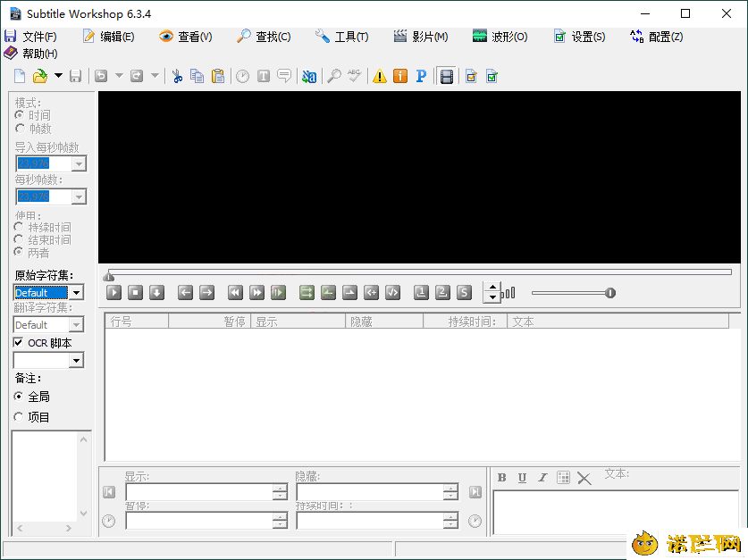Run spell check ABC icon
The width and height of the screenshot is (748, 560).
point(354,76)
